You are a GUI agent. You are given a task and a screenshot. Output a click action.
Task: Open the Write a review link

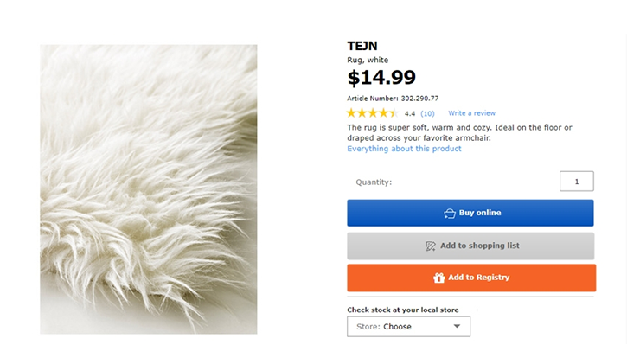point(471,113)
